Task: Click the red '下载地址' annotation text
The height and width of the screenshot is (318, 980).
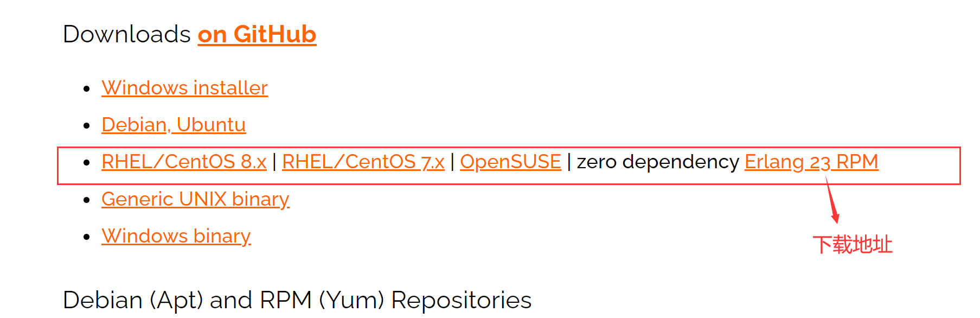Action: (x=853, y=245)
